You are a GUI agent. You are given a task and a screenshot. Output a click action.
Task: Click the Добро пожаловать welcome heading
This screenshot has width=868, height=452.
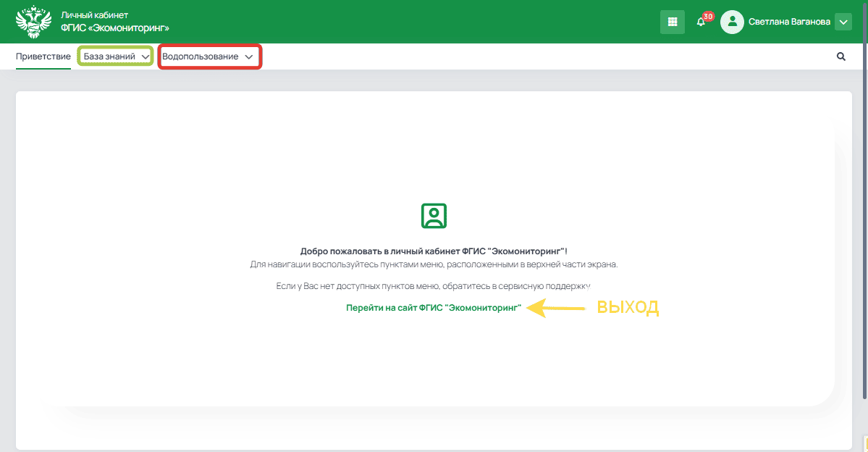434,251
